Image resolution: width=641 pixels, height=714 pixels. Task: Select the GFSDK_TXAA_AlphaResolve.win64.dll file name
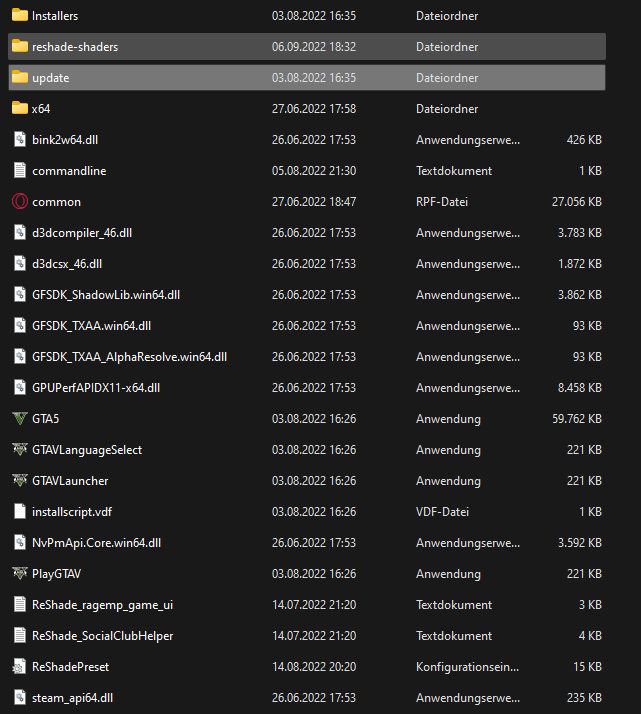(x=129, y=357)
